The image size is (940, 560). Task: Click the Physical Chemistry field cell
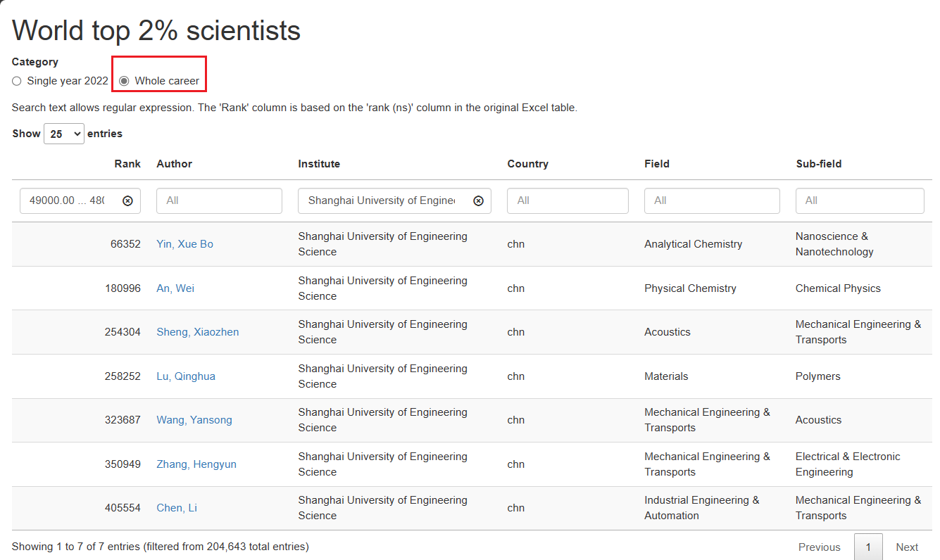tap(690, 288)
